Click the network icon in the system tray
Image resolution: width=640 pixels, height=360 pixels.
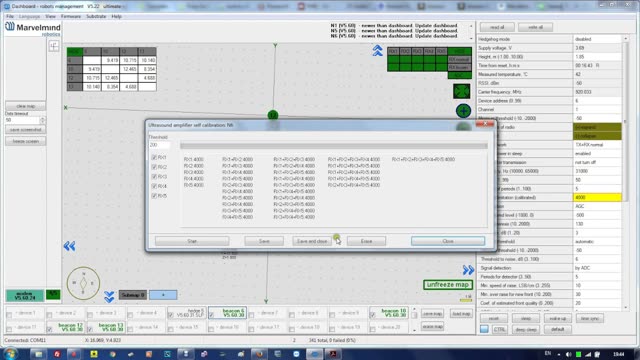click(588, 354)
